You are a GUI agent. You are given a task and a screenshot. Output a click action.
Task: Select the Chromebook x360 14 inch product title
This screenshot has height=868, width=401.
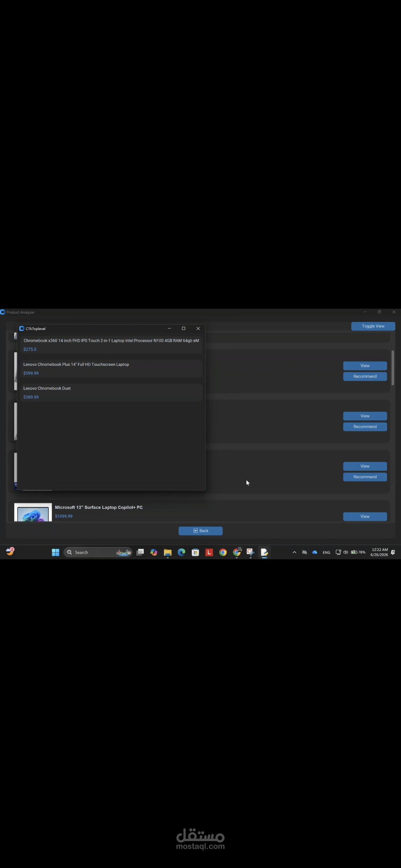click(x=111, y=341)
